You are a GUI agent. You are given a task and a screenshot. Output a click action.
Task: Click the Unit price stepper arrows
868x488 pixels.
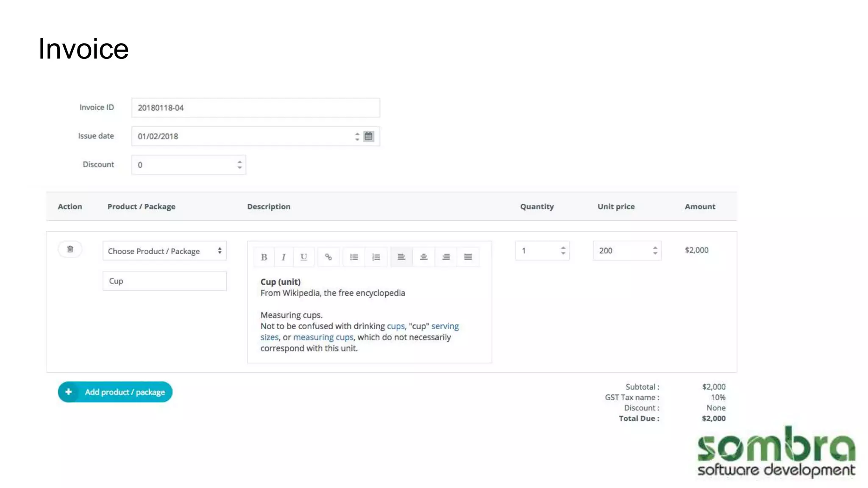click(655, 250)
